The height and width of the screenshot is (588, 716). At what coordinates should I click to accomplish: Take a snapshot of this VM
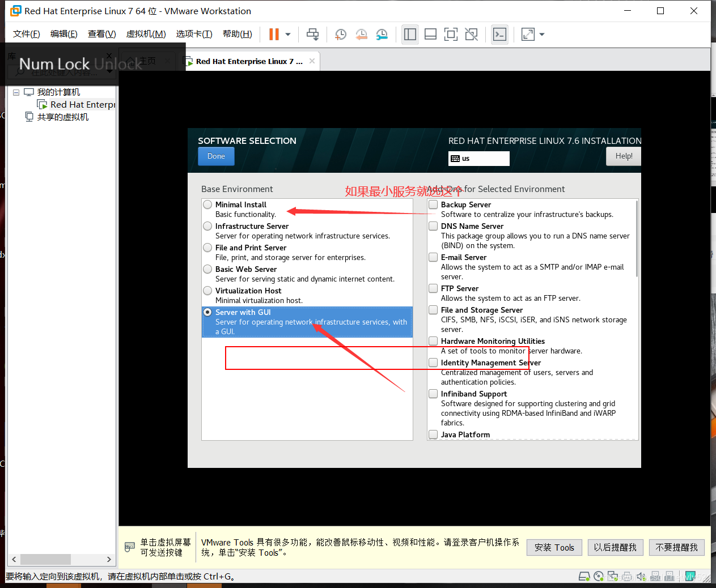tap(340, 35)
